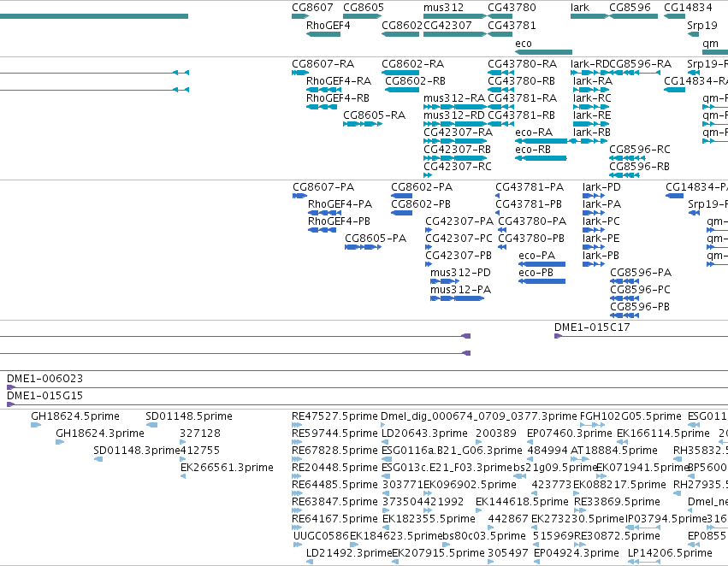Select the eco-RB transcript label

pos(533,150)
